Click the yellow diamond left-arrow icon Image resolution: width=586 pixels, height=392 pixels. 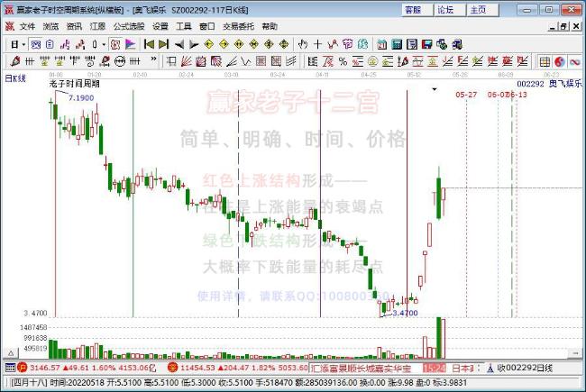click(209, 44)
